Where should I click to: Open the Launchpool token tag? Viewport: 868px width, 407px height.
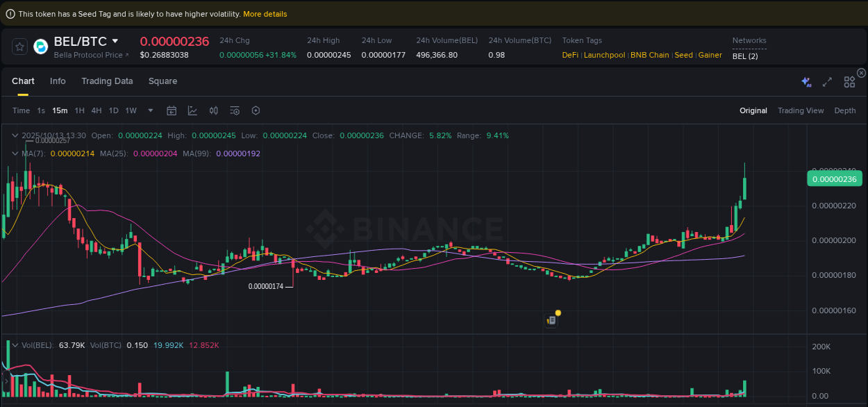(x=604, y=54)
